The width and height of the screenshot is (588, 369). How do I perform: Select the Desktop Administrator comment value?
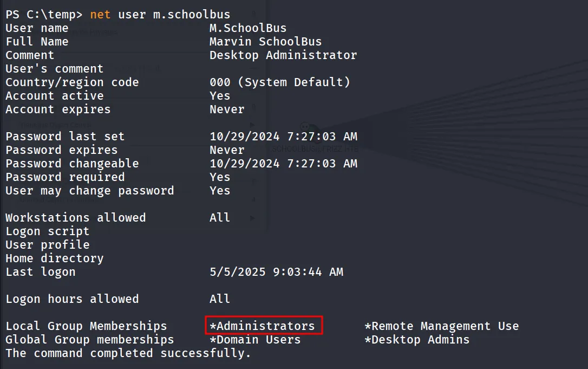[x=283, y=55]
